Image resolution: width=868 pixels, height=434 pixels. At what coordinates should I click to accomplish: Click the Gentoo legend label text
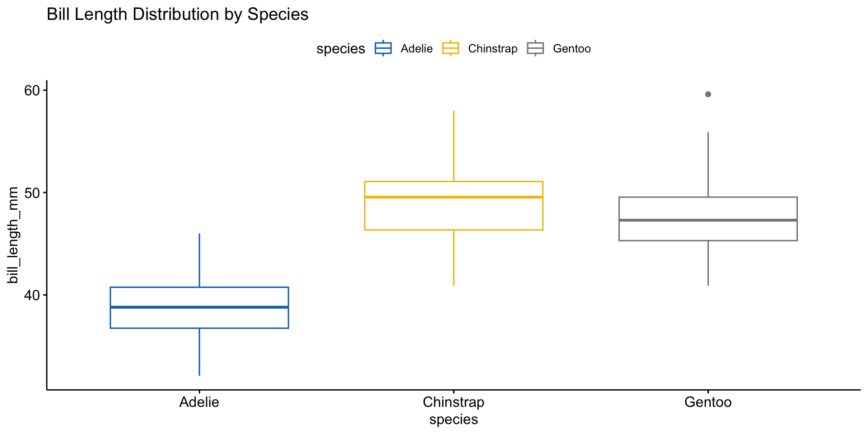571,49
